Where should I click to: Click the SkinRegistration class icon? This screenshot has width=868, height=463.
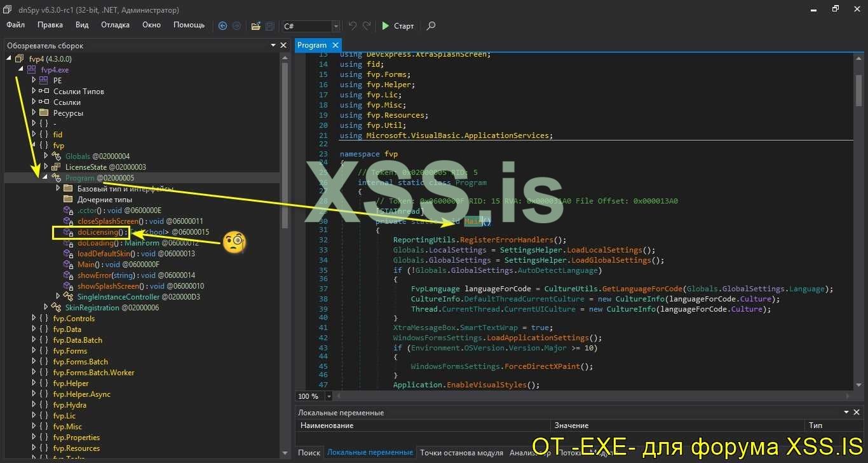point(55,308)
